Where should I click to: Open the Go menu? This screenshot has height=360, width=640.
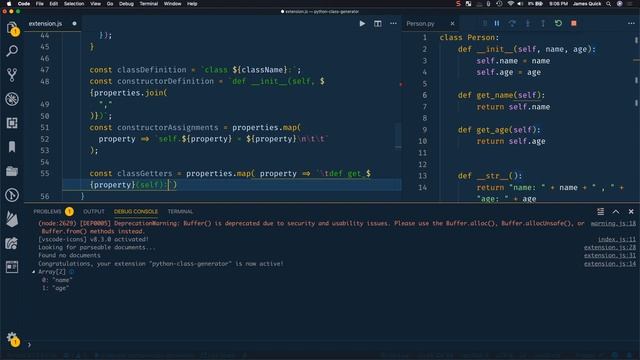110,4
